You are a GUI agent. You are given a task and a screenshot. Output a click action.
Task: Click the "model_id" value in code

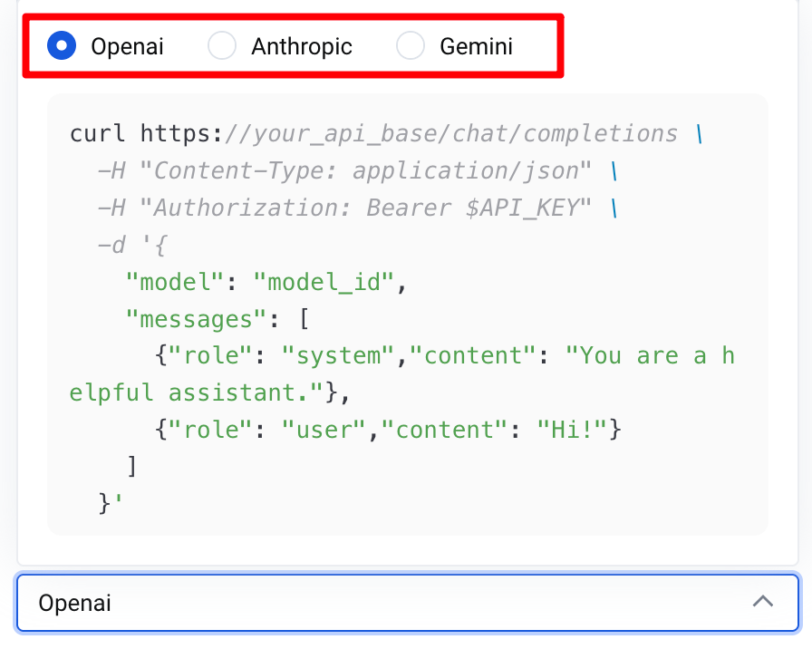[331, 283]
